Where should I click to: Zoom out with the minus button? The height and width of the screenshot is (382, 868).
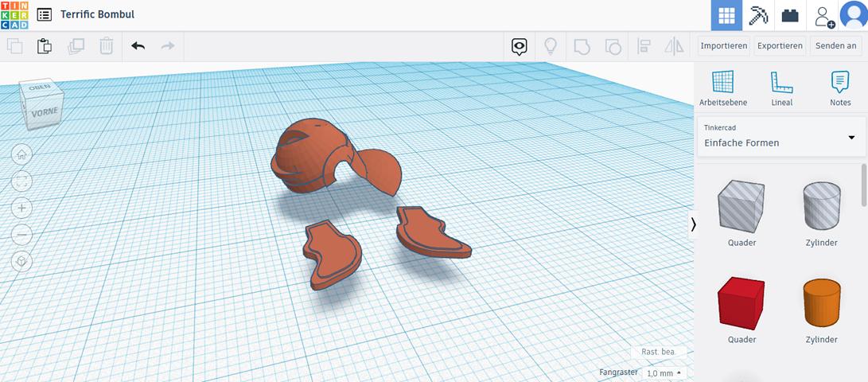click(22, 236)
